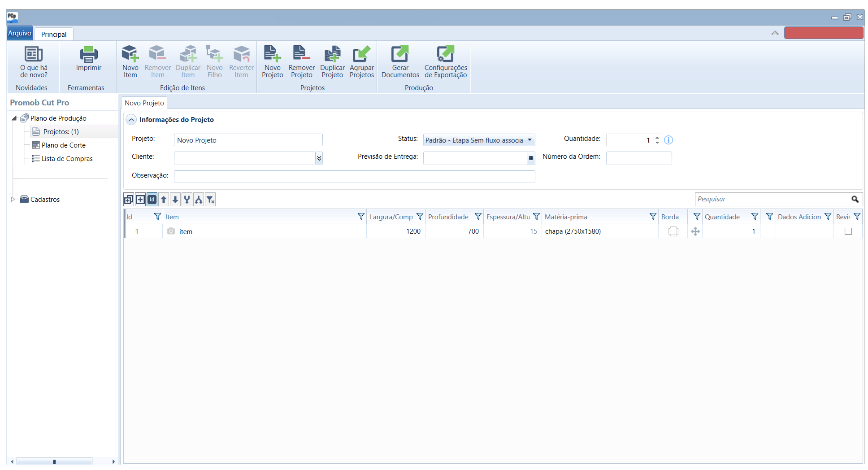This screenshot has width=868, height=470.
Task: Toggle the Id display button in grid toolbar
Action: (152, 200)
